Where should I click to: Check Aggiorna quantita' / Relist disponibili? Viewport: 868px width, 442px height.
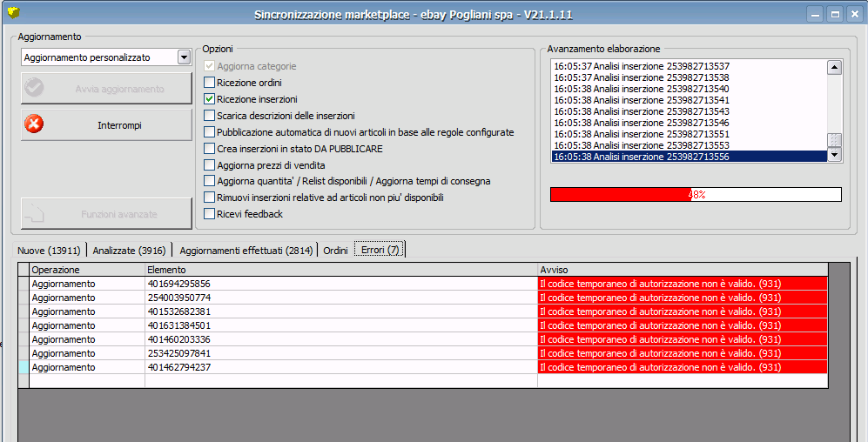tap(209, 181)
